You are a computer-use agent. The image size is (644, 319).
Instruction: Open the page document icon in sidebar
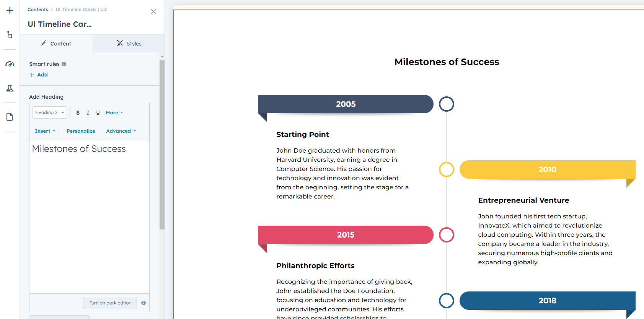click(x=10, y=117)
